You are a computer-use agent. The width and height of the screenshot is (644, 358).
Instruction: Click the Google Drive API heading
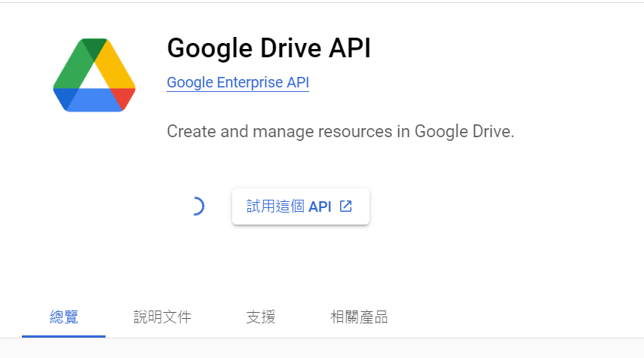pos(268,48)
